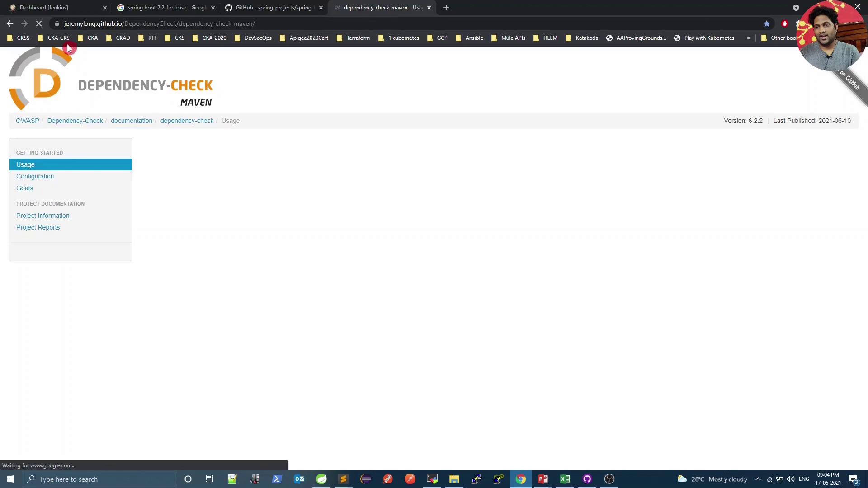
Task: Expand the hidden bookmarks chevron
Action: coord(749,38)
